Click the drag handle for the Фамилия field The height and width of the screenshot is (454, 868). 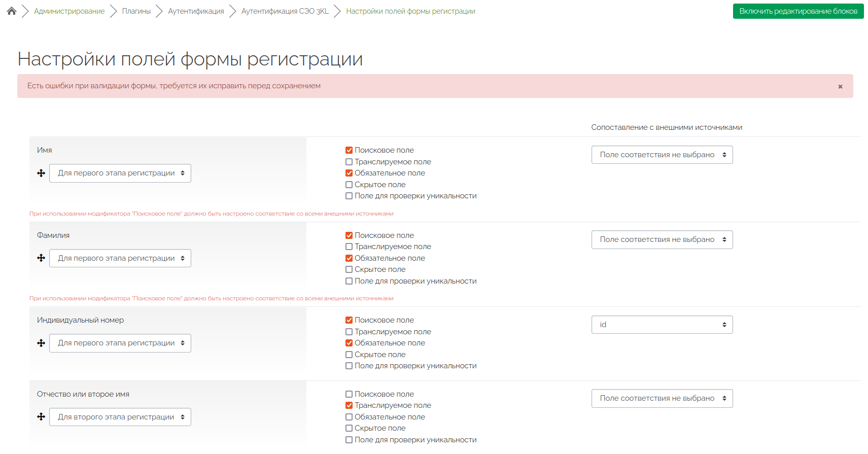pos(41,258)
